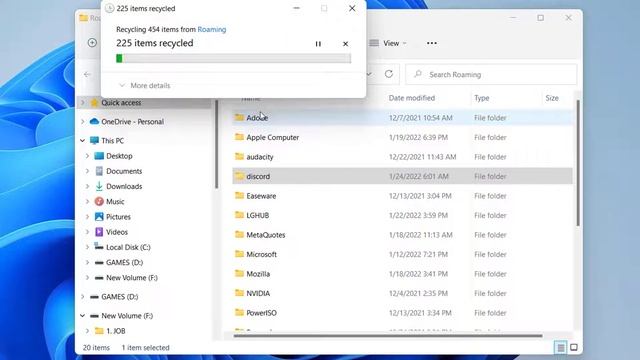The image size is (640, 360).
Task: Sort by Type column header
Action: pyautogui.click(x=482, y=98)
